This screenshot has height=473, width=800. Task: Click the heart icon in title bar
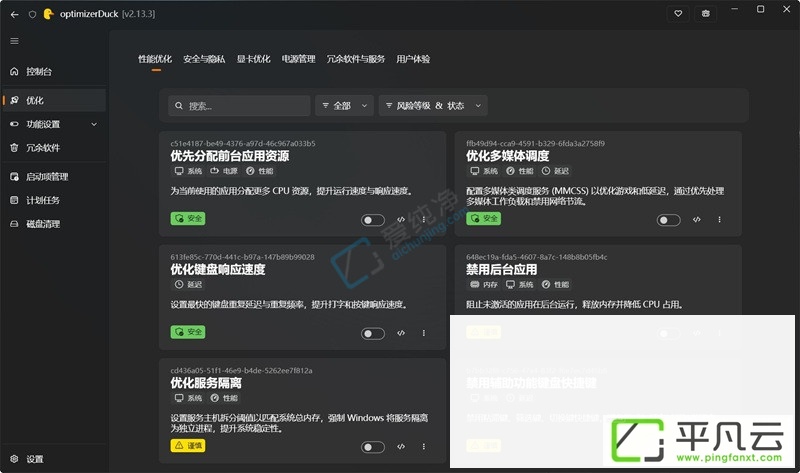[678, 14]
